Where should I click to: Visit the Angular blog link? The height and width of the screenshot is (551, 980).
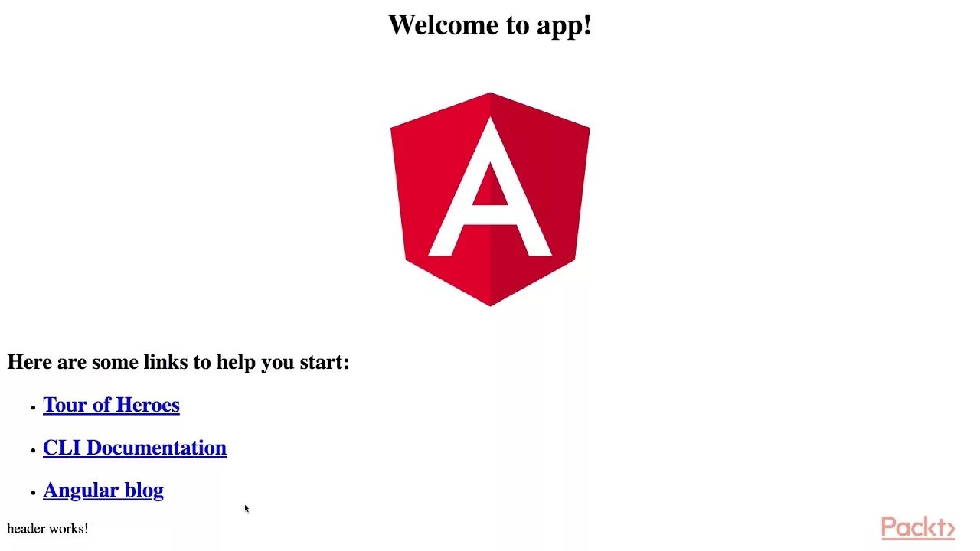click(x=103, y=491)
